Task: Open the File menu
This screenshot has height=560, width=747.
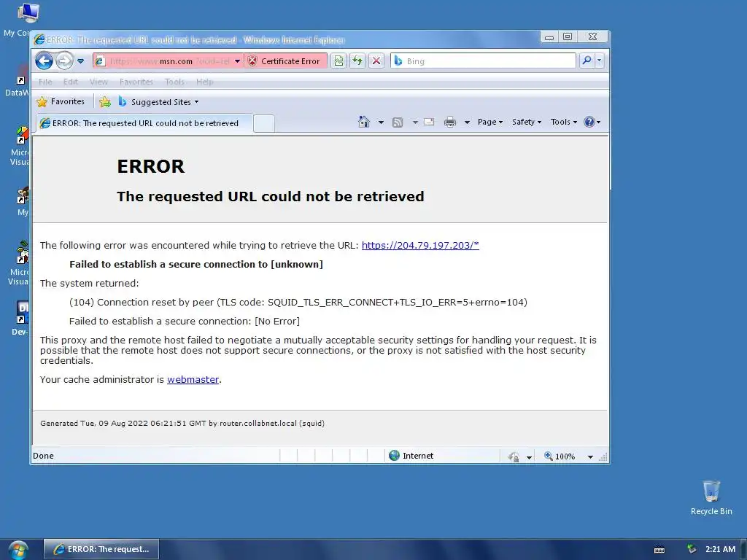Action: pos(45,82)
